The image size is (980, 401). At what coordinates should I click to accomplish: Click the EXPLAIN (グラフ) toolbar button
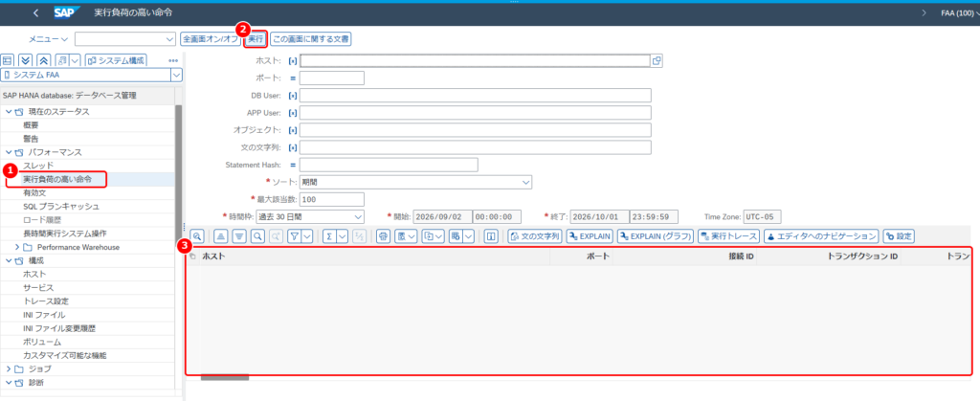click(655, 236)
